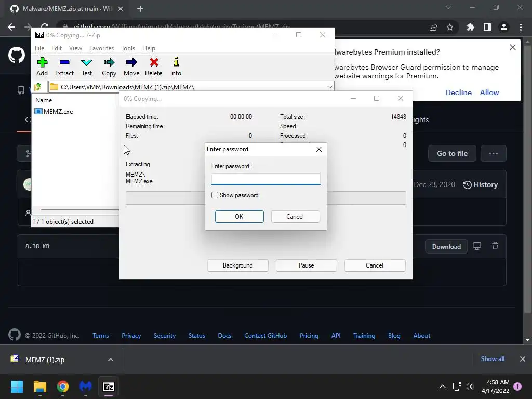Go up one folder in 7-Zip
532x399 pixels.
click(38, 87)
